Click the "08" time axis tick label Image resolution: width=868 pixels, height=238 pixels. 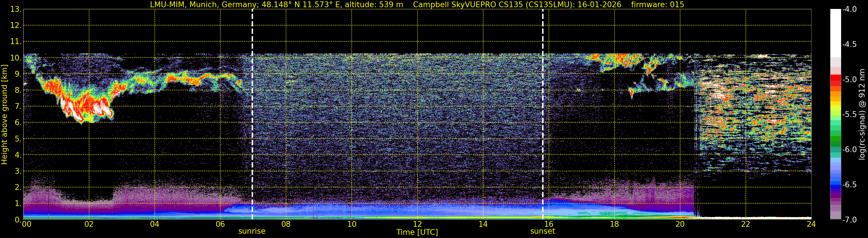tap(286, 224)
